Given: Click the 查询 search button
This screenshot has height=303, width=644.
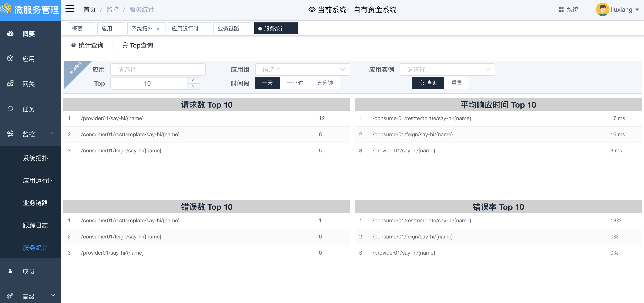Looking at the screenshot, I should pyautogui.click(x=428, y=83).
